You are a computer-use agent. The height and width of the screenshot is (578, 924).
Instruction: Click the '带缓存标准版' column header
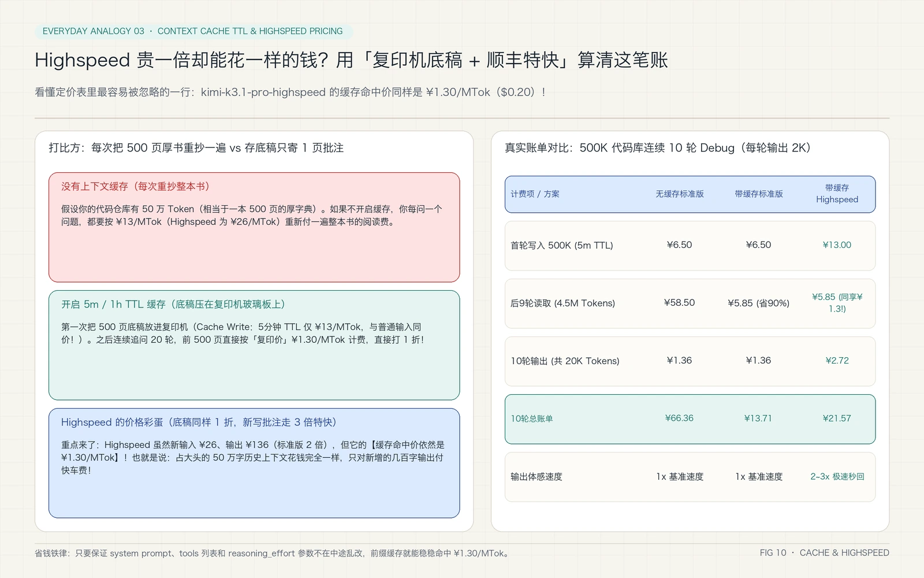(x=758, y=194)
